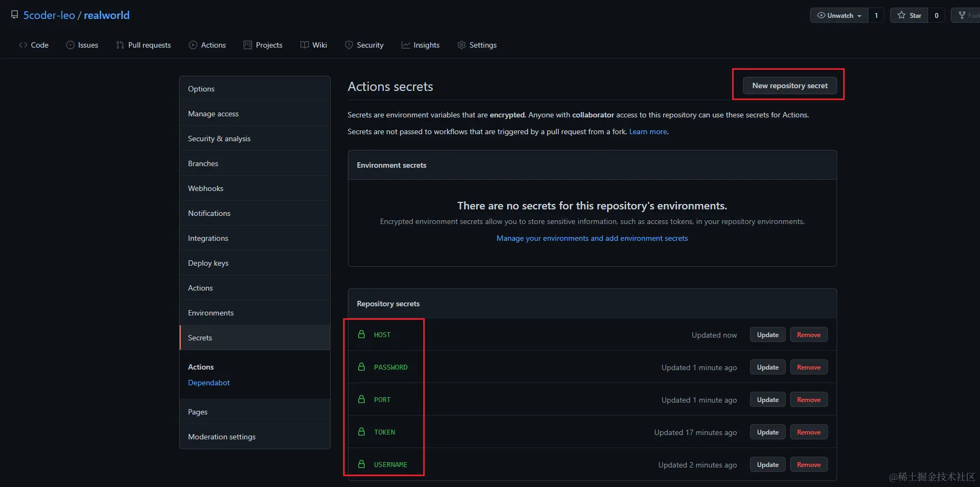Open Notifications settings
This screenshot has height=487, width=980.
coord(255,213)
